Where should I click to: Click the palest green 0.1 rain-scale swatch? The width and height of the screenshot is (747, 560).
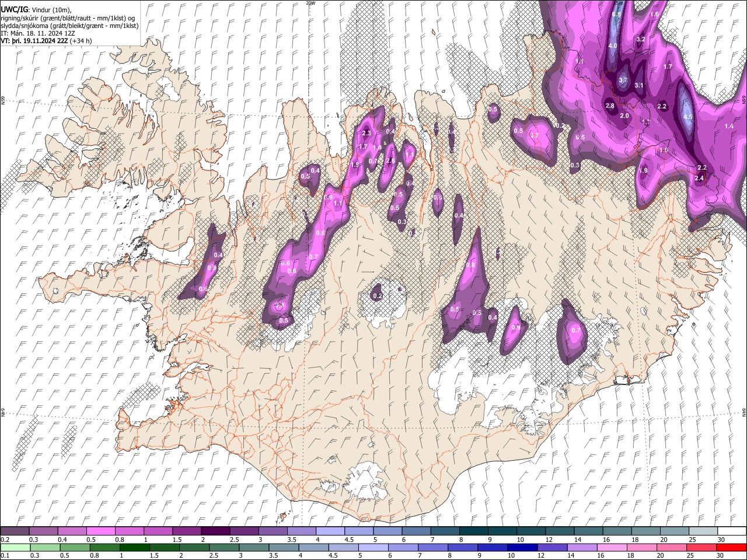tap(15, 547)
